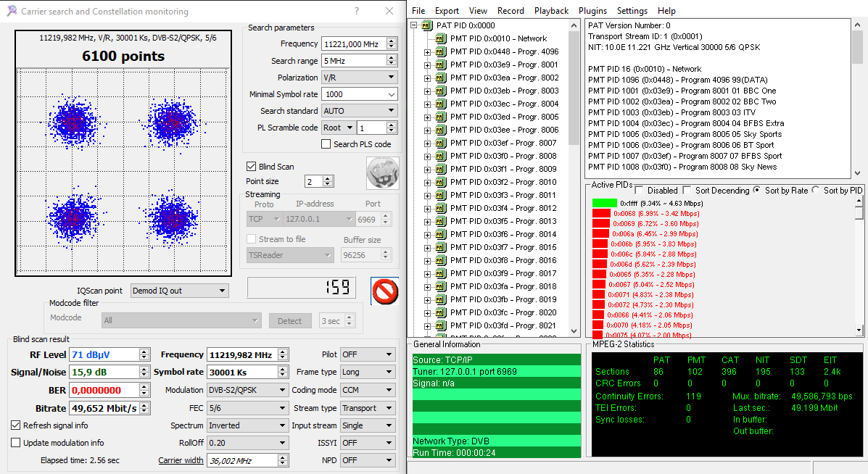Click the icon of PMT PID 0x03ee Progr. 8006
The height and width of the screenshot is (474, 868).
440,130
